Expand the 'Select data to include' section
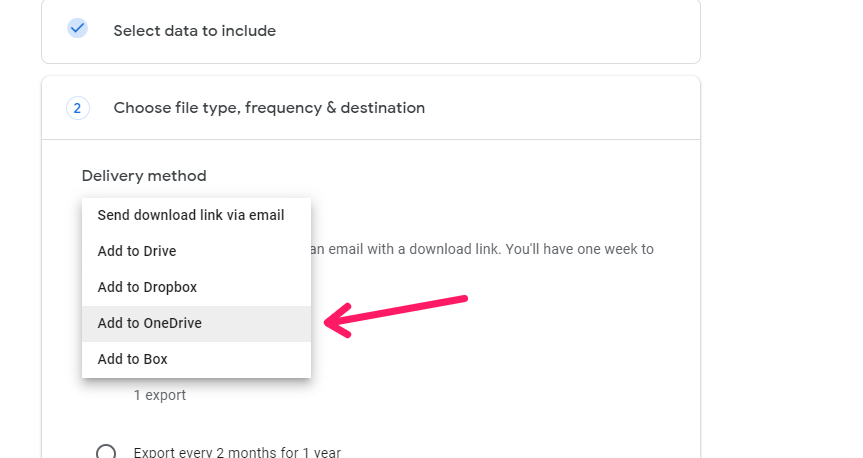The image size is (863, 458). point(194,31)
